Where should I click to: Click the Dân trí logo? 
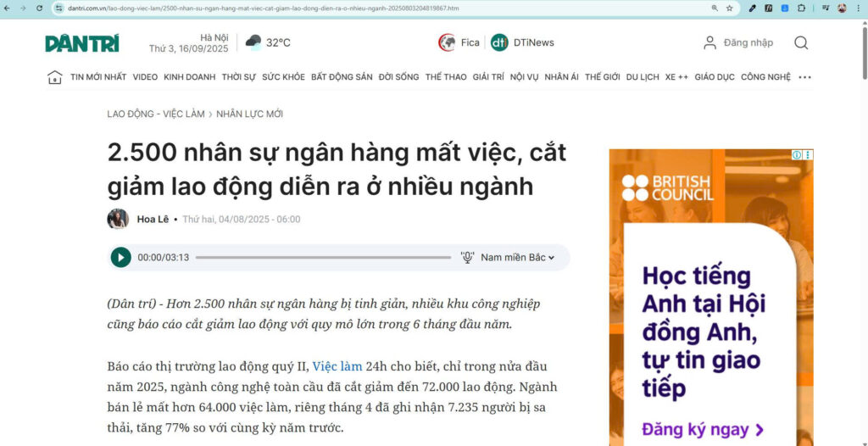coord(82,43)
